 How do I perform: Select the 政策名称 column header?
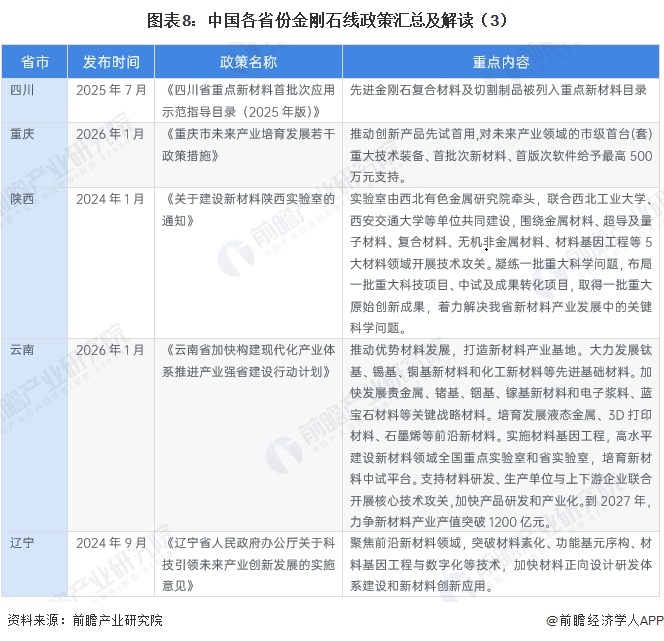click(x=248, y=62)
